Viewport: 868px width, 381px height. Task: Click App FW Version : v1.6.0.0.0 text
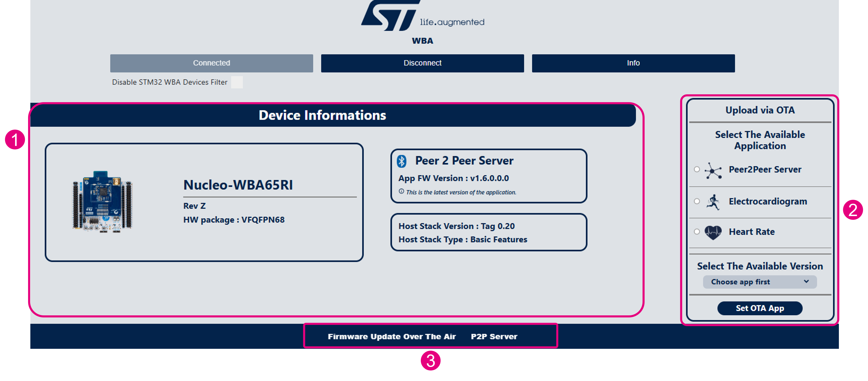pyautogui.click(x=454, y=178)
